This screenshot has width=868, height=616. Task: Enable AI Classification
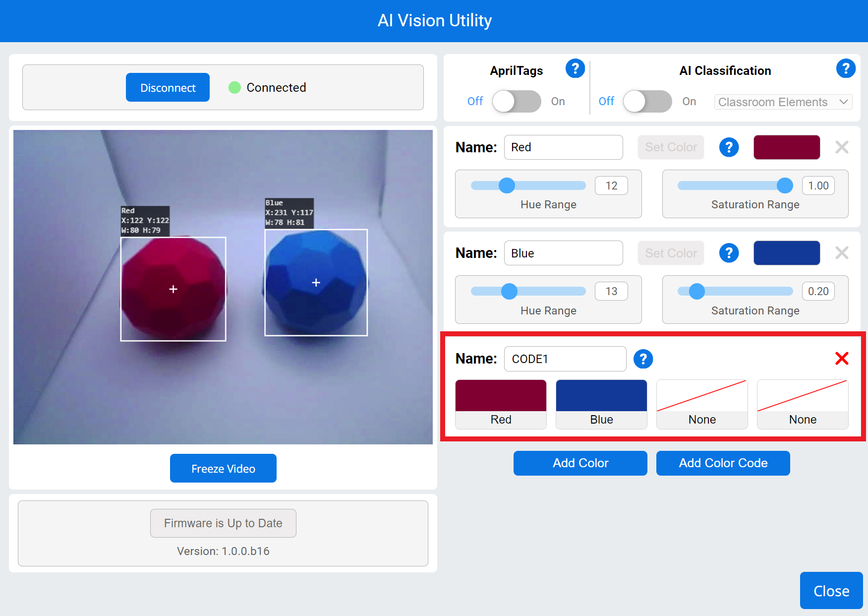click(x=647, y=101)
